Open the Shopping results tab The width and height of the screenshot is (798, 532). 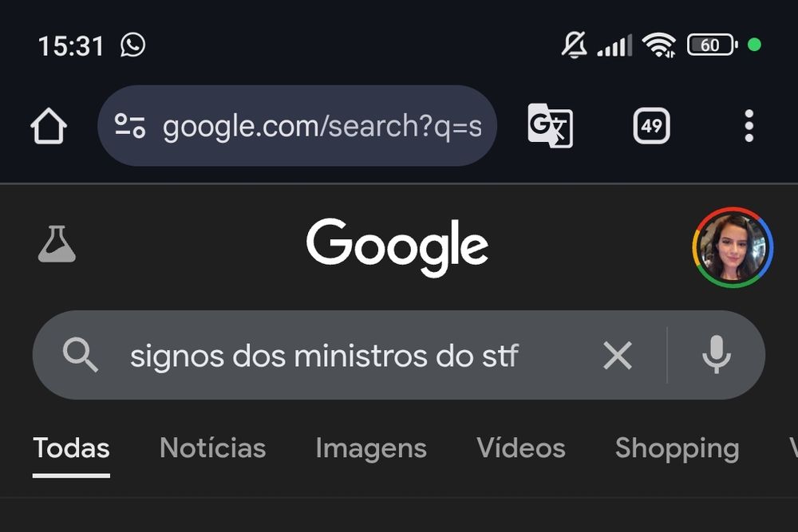tap(678, 448)
